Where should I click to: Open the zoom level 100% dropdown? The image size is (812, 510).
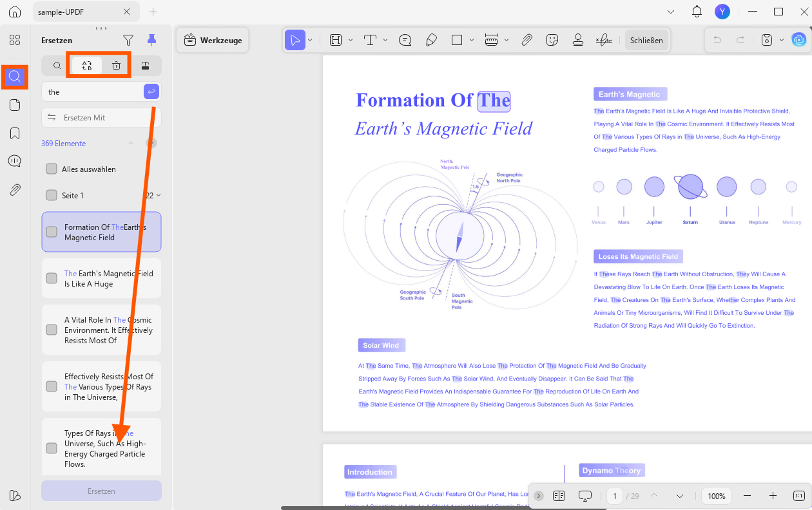(x=717, y=496)
